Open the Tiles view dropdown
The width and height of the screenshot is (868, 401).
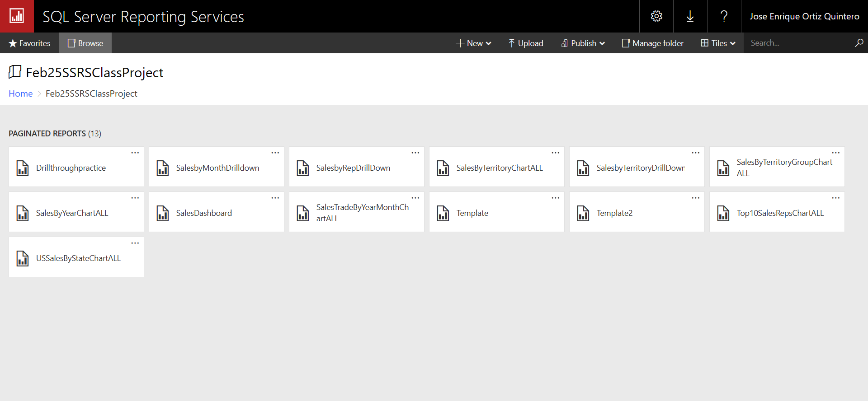(x=718, y=43)
